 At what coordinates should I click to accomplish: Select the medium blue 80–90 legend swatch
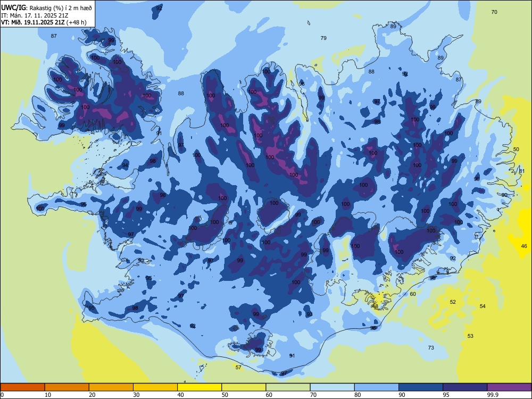(376, 387)
